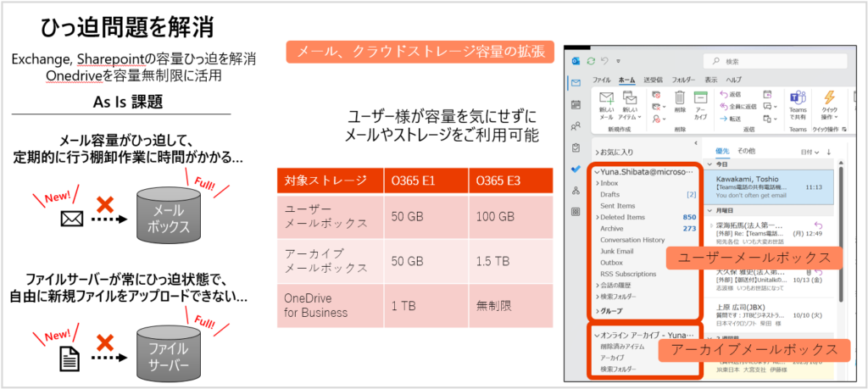The width and height of the screenshot is (868, 389).
Task: Open the ファイル tab
Action: coord(601,80)
